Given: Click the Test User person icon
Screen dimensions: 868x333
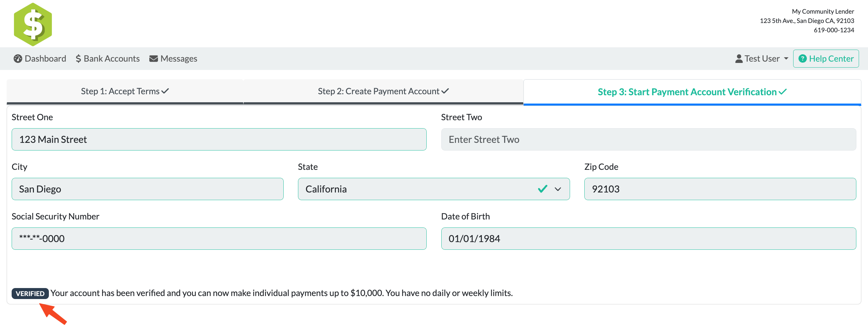Looking at the screenshot, I should tap(739, 59).
